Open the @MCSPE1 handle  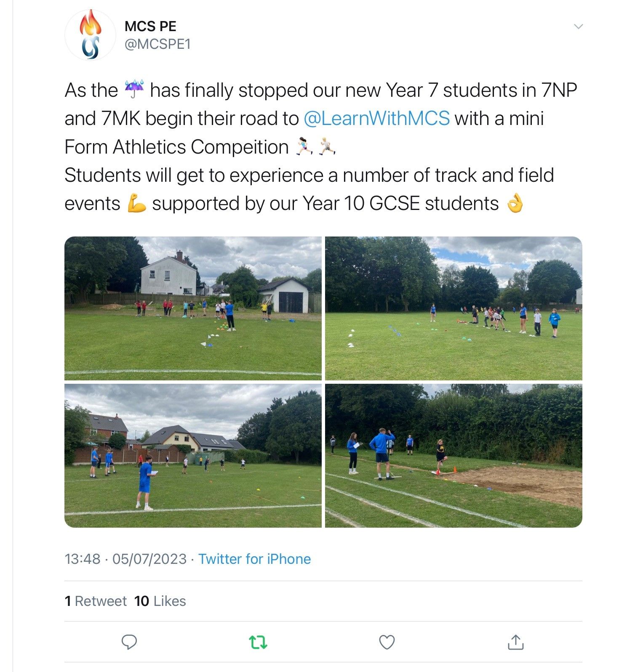coord(157,44)
